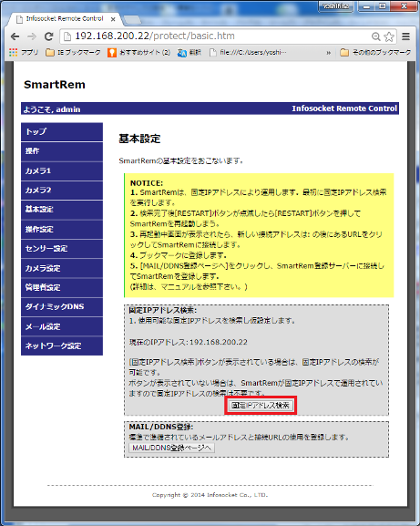The image size is (420, 526).
Task: Go to トップ in the sidebar
Action: [62, 132]
